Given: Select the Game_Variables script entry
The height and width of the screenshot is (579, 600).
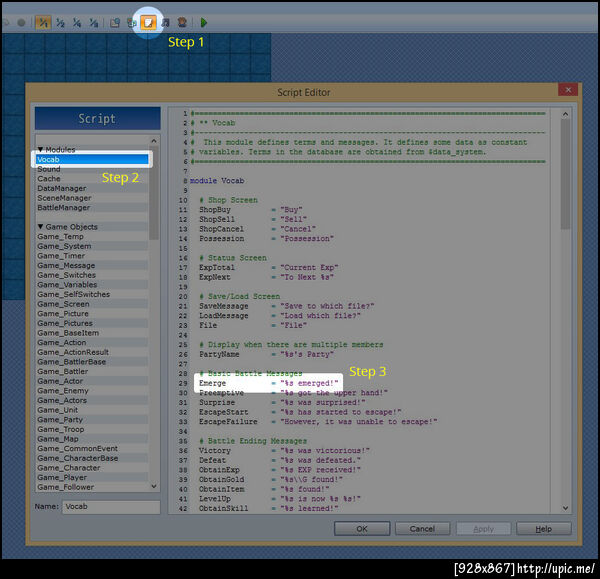Looking at the screenshot, I should click(92, 285).
